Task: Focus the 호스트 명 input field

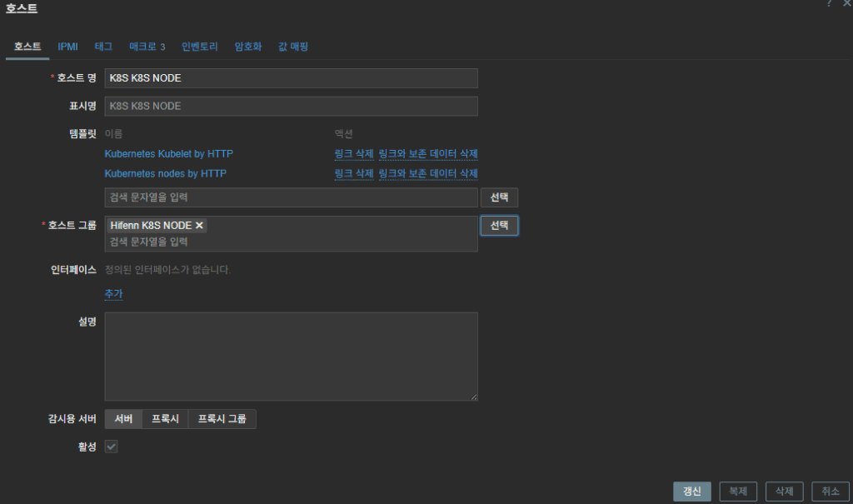Action: pos(291,78)
